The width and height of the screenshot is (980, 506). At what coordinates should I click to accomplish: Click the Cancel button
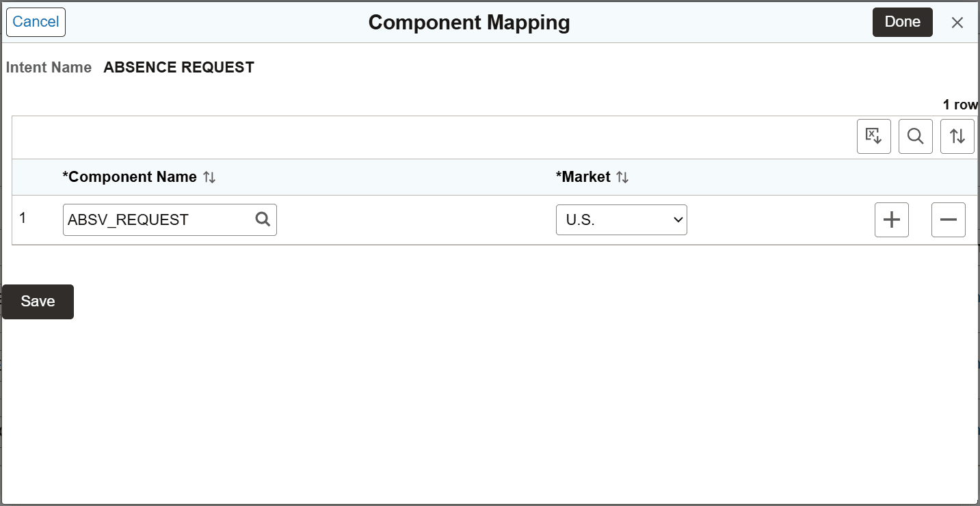click(x=36, y=22)
